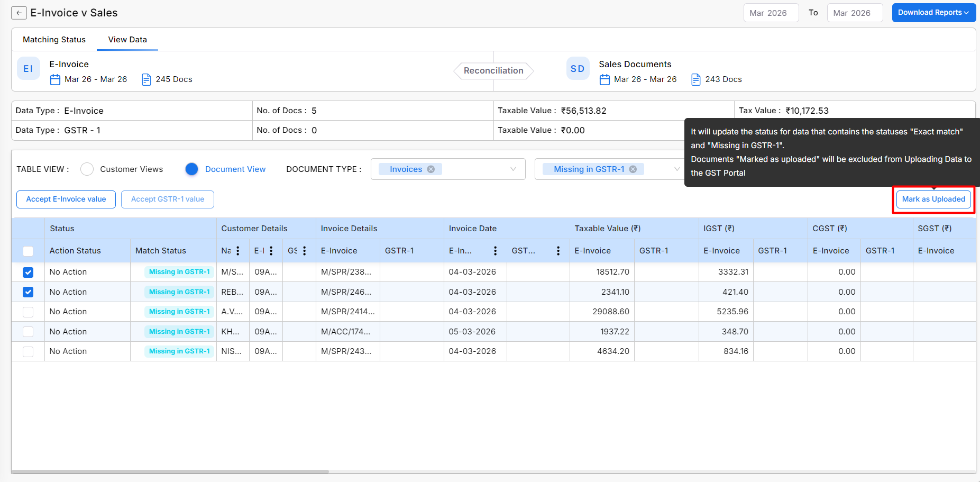Expand the Document Type dropdown
Image resolution: width=980 pixels, height=482 pixels.
[512, 169]
